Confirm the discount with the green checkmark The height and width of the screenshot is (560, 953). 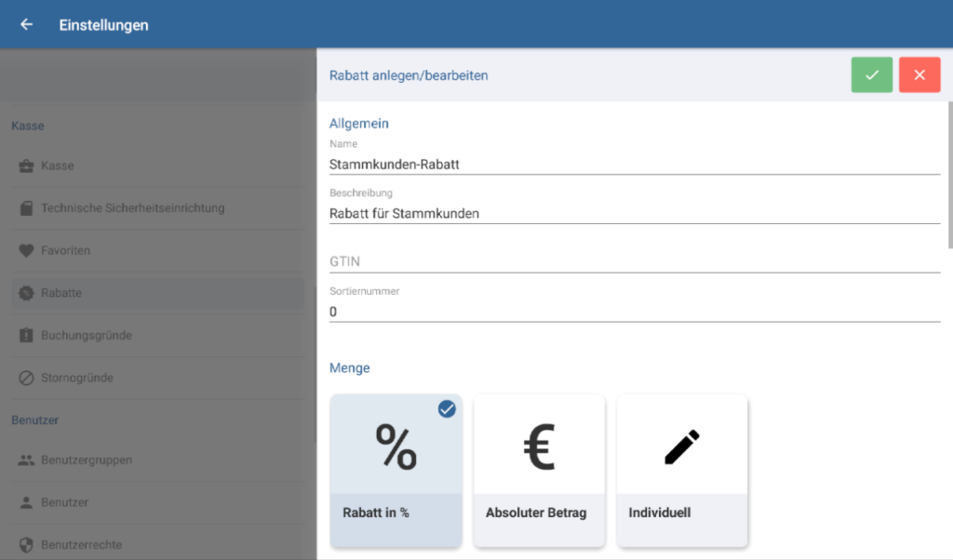(x=871, y=75)
